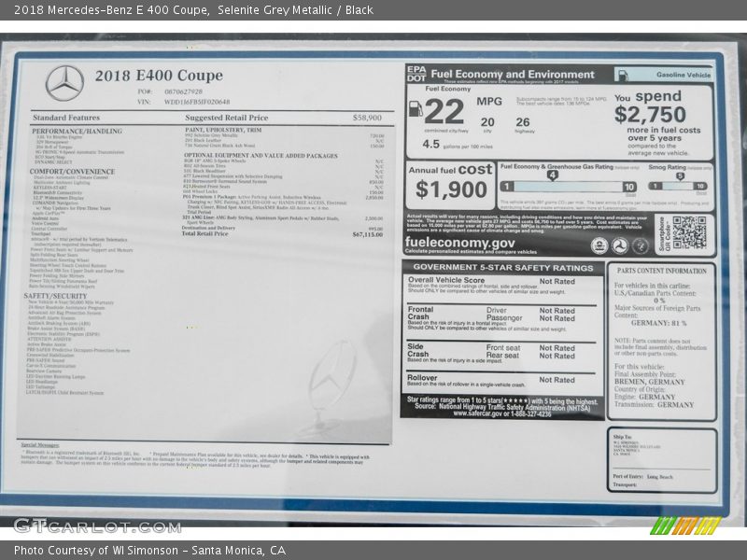Viewport: 747px width, 560px height.
Task: Click the colored stripes logo at bottom right
Action: coord(686,525)
